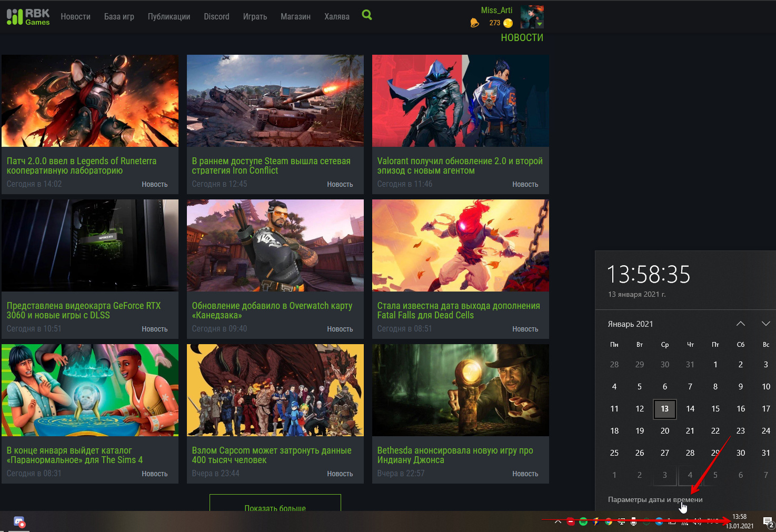Viewport: 776px width, 532px height.
Task: Click Miss_Arti username link
Action: [x=496, y=10]
